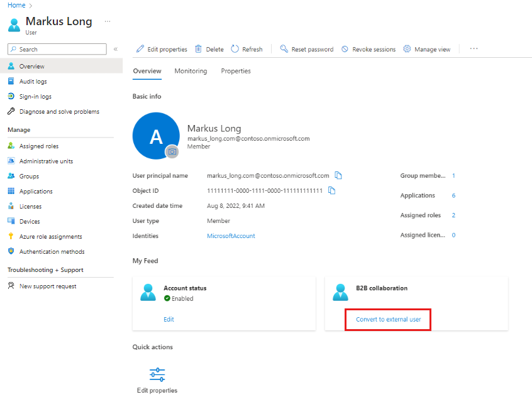Open the Groups blade
The height and width of the screenshot is (402, 532).
click(30, 176)
